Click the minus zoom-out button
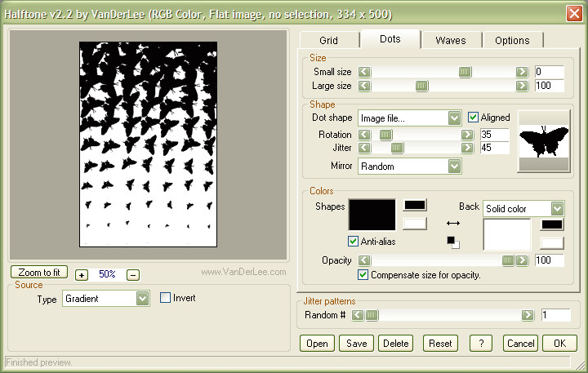This screenshot has width=588, height=373. point(133,274)
